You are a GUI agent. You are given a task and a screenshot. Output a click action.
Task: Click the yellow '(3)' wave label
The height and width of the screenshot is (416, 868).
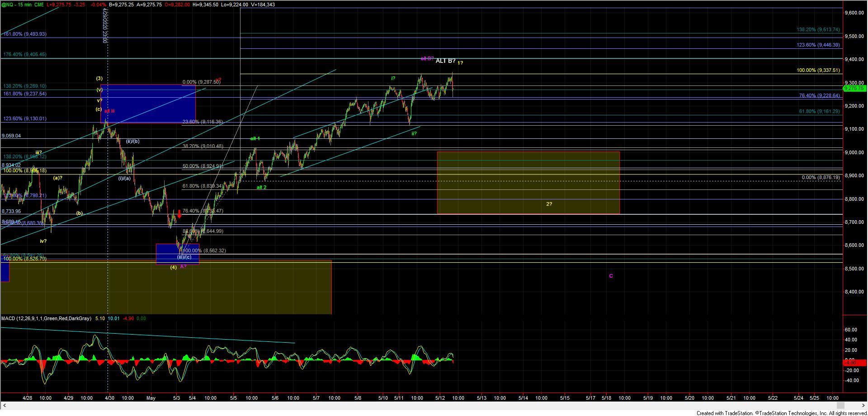99,78
